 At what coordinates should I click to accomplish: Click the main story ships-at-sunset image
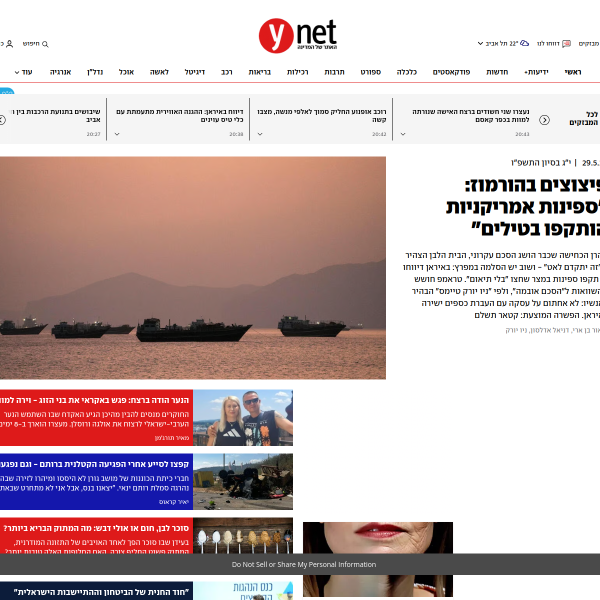pyautogui.click(x=193, y=268)
